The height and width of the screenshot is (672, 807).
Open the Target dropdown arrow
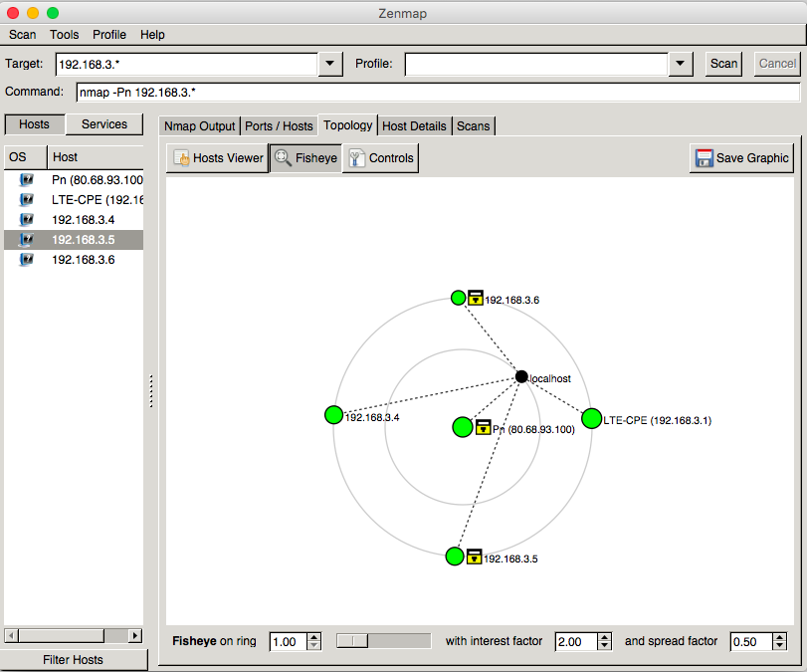tap(330, 64)
